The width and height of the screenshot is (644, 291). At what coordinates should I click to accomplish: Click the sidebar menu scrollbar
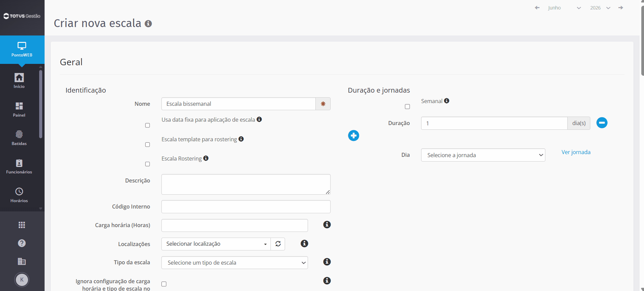(41, 104)
